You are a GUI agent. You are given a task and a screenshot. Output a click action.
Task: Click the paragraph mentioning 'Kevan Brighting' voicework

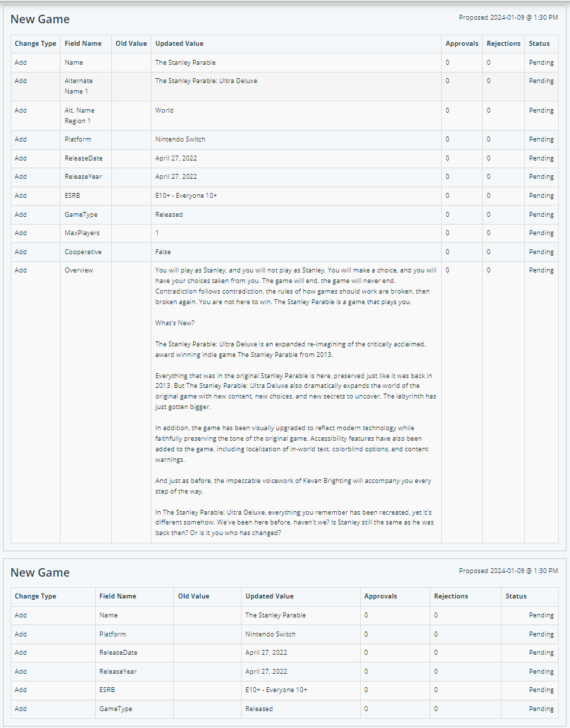click(293, 486)
